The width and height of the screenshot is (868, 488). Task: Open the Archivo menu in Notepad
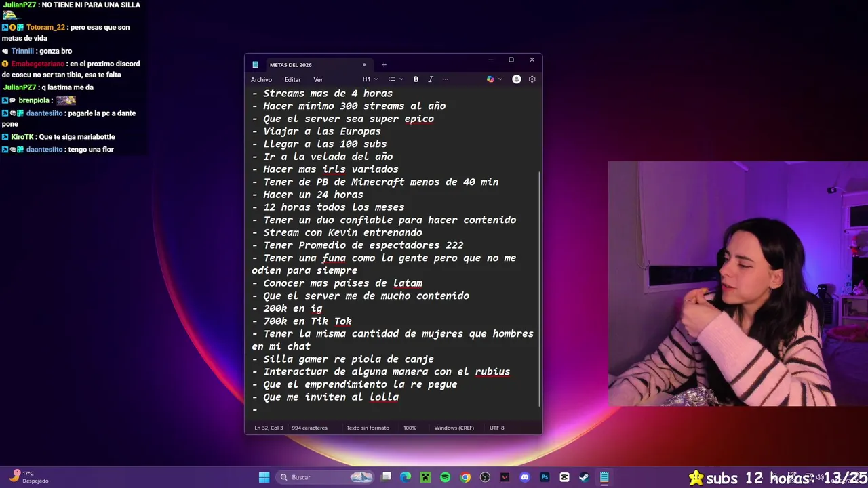261,79
